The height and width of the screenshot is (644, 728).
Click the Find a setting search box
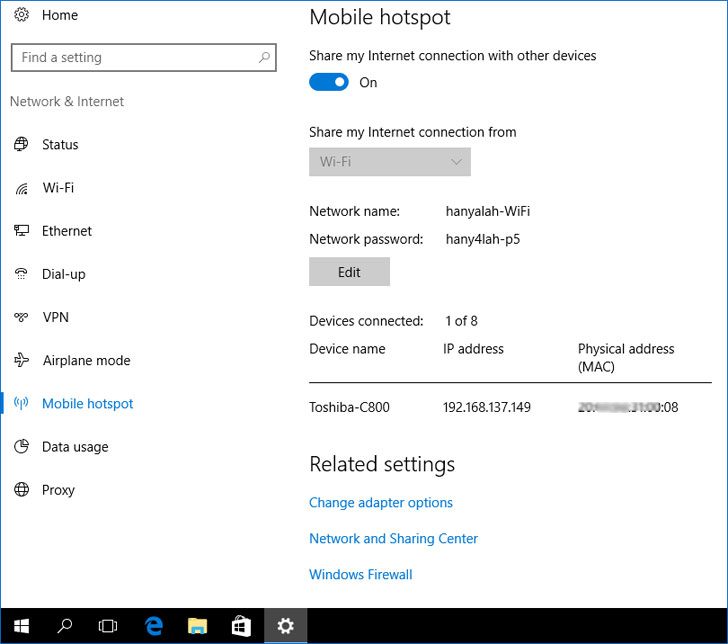click(144, 58)
